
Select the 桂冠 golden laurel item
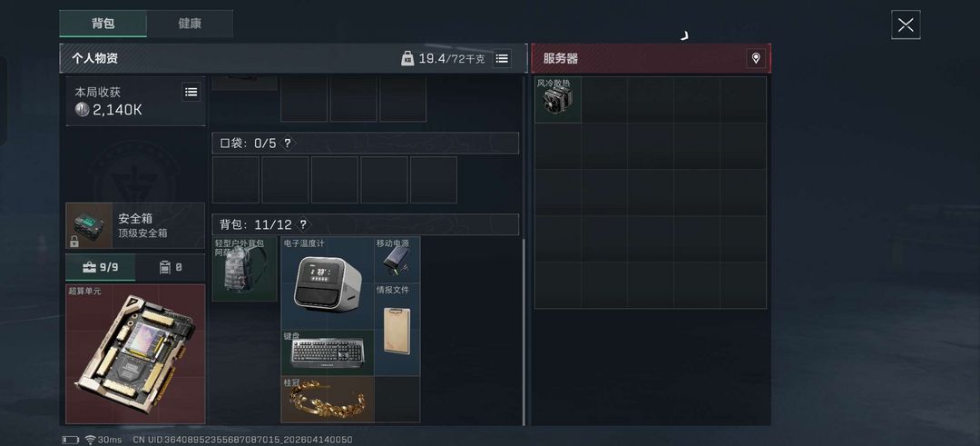[328, 399]
